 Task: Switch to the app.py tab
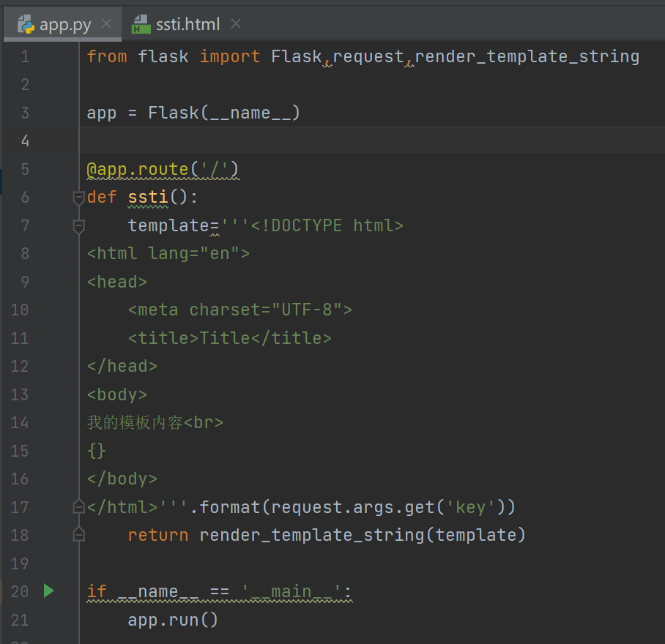[62, 23]
